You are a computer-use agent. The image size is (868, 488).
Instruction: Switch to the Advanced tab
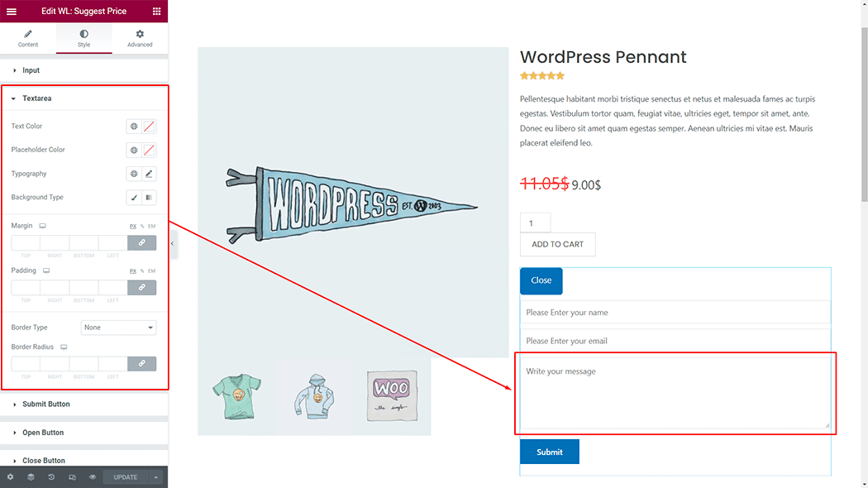pyautogui.click(x=140, y=38)
